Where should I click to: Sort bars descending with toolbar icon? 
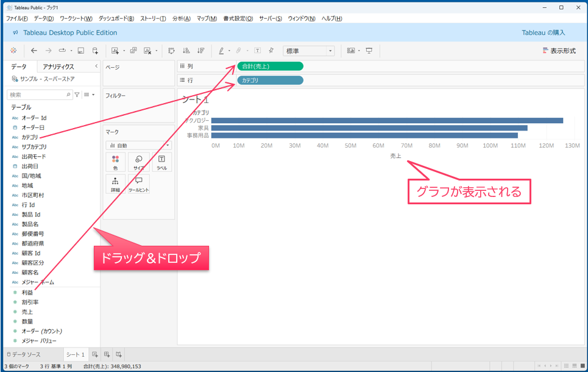(x=201, y=51)
